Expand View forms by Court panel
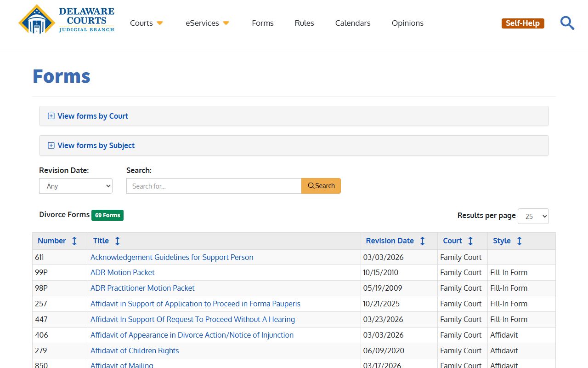Viewport: 588px width, 368px height. pyautogui.click(x=294, y=116)
